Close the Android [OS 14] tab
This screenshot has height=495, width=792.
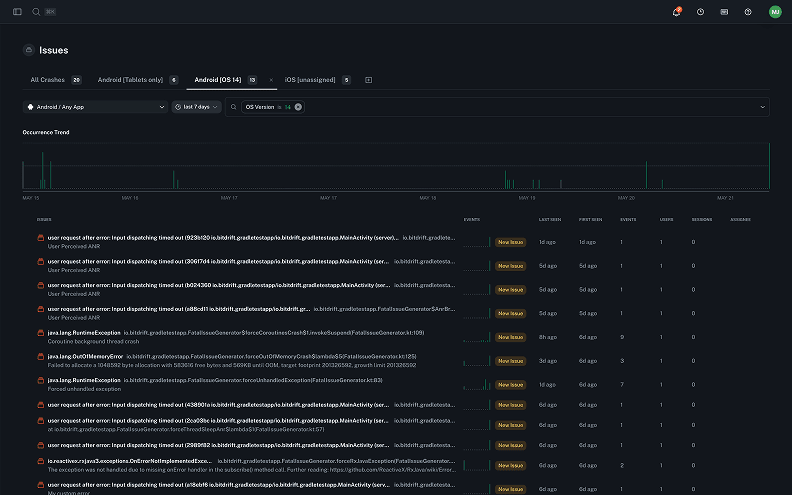pos(271,79)
